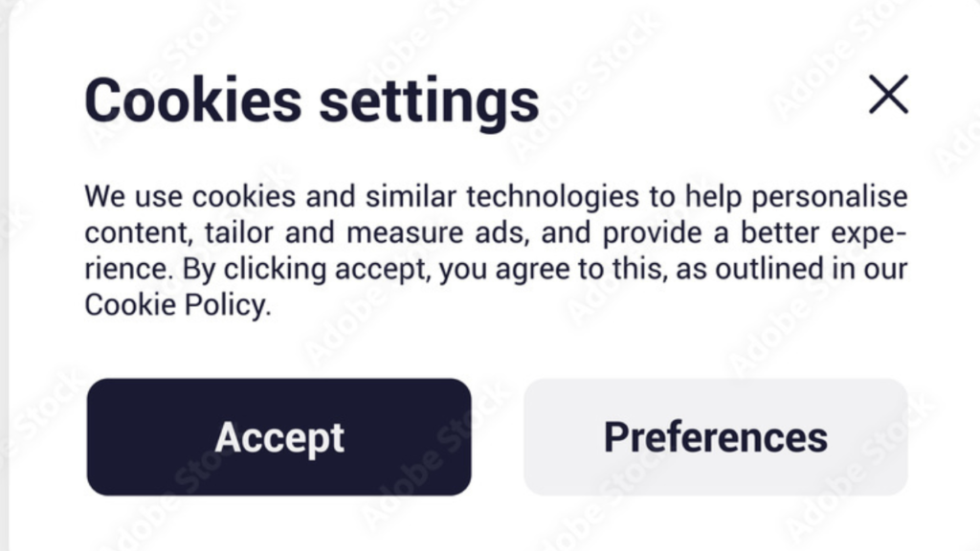Click the first line starting "We use cookies"
This screenshot has width=980, height=551.
(x=496, y=198)
